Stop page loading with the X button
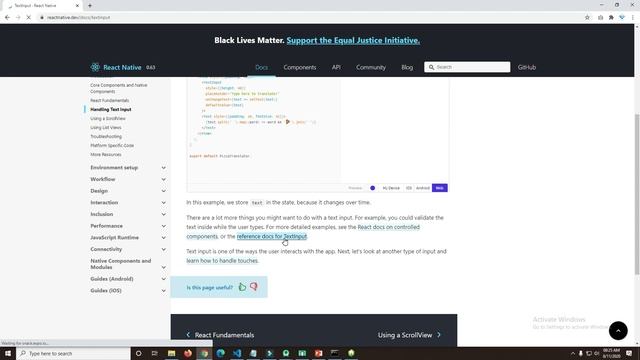 click(x=29, y=18)
